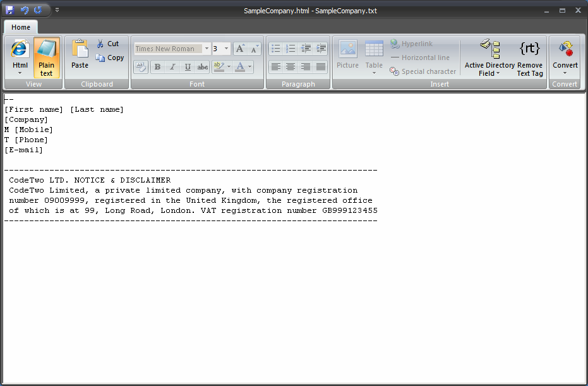This screenshot has height=386, width=588.
Task: Justify paragraph text
Action: [x=321, y=67]
